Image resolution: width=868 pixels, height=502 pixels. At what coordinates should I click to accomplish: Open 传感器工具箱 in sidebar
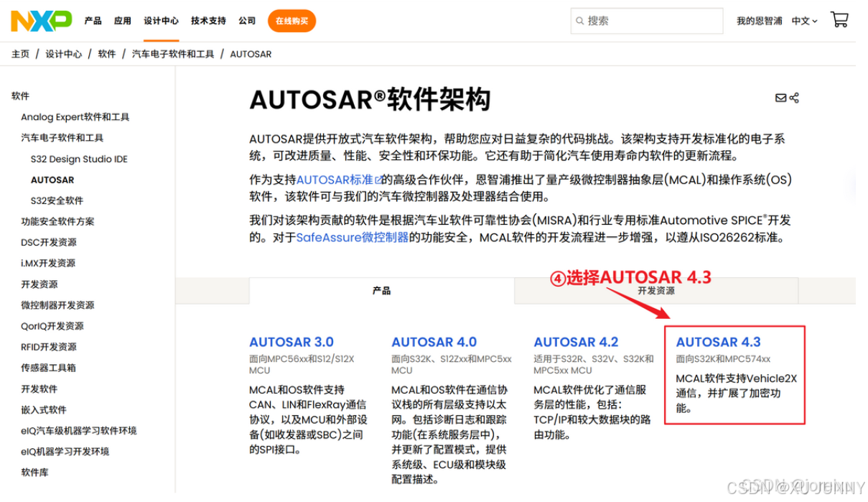pyautogui.click(x=48, y=368)
